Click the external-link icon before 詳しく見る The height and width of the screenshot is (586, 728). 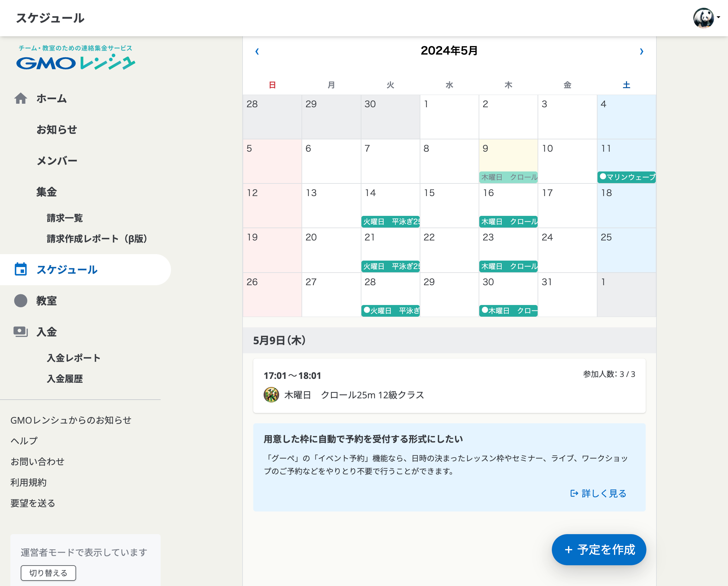574,493
